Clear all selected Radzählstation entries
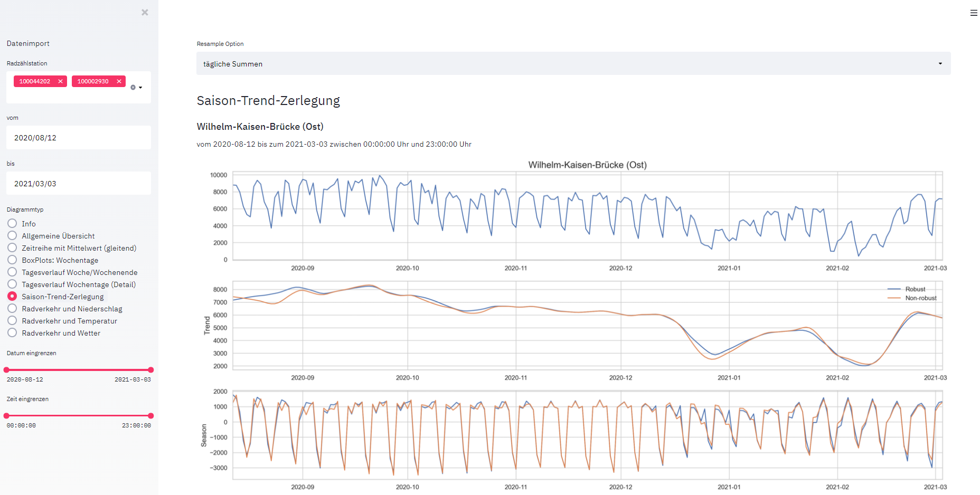This screenshot has width=980, height=495. pos(133,88)
